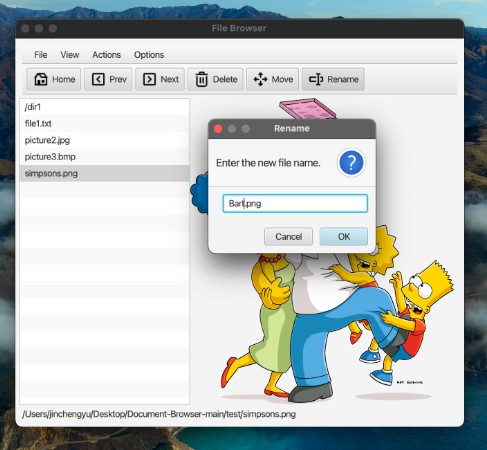Click the Home label in toolbar
The height and width of the screenshot is (450, 487).
coord(64,79)
